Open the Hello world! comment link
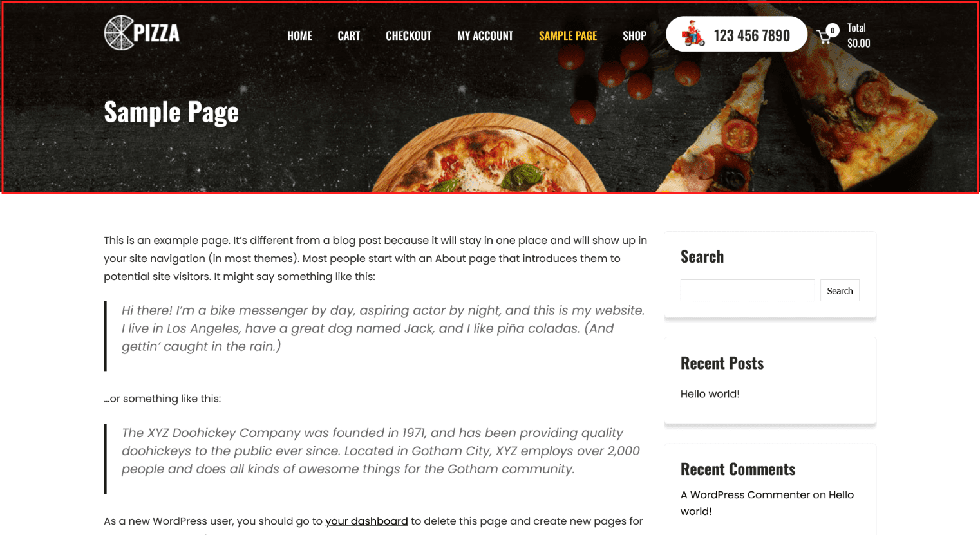 coord(767,503)
